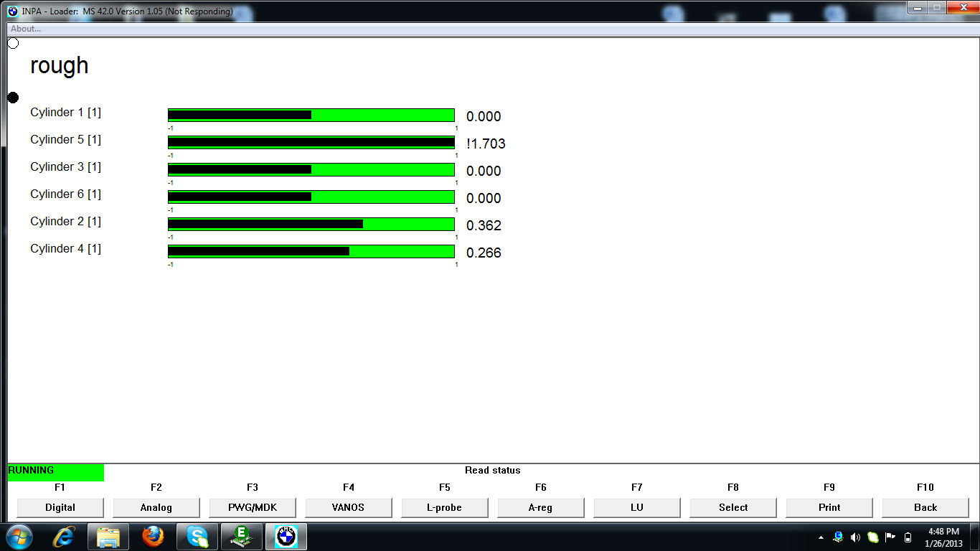Click the battery status tray icon
The height and width of the screenshot is (551, 980).
point(908,537)
